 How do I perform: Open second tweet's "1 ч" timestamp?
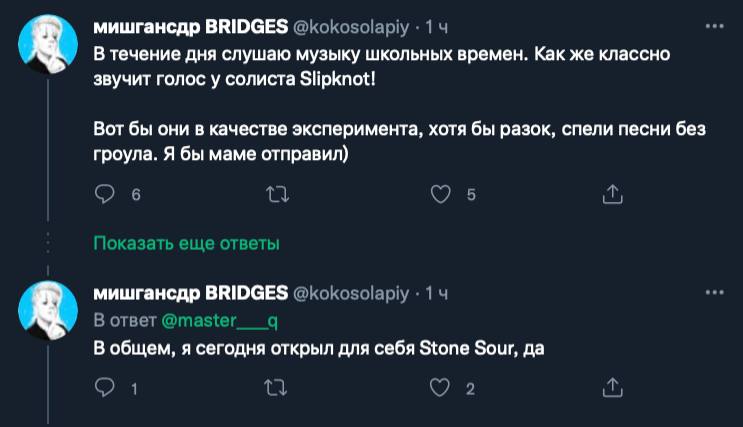(437, 294)
